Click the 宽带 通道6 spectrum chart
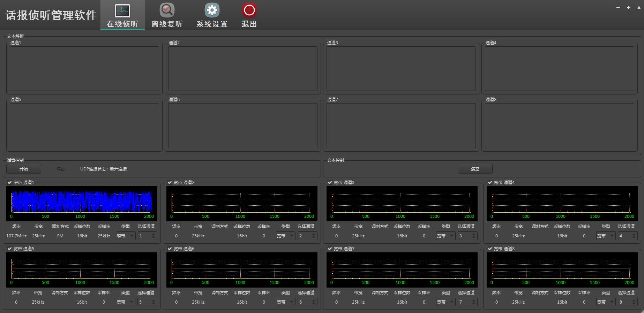The image size is (644, 313). tap(242, 270)
